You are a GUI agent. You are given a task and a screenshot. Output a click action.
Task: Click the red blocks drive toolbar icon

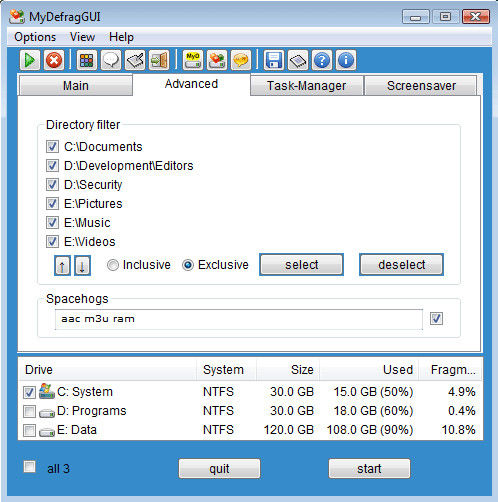click(x=217, y=60)
